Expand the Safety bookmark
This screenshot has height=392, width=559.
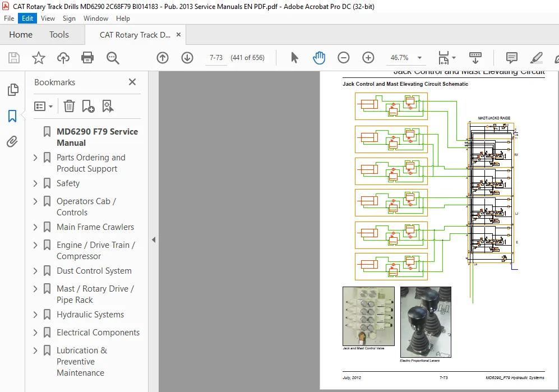[x=35, y=183]
